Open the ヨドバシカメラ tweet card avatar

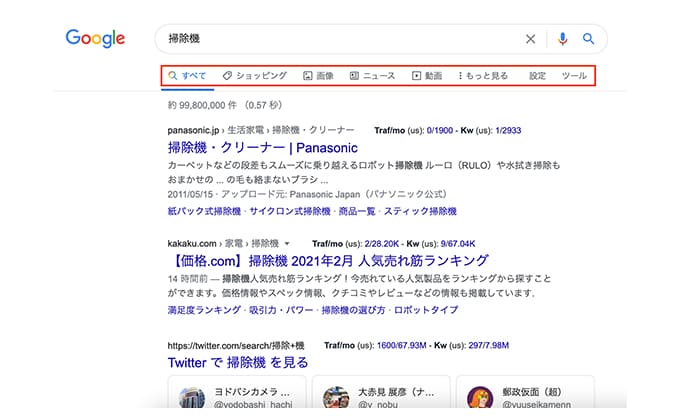click(192, 398)
